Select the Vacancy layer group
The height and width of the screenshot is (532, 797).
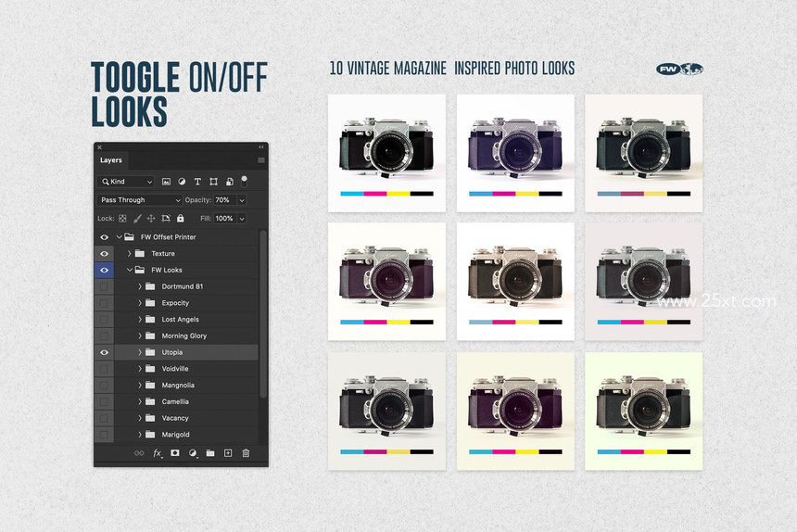pos(186,418)
